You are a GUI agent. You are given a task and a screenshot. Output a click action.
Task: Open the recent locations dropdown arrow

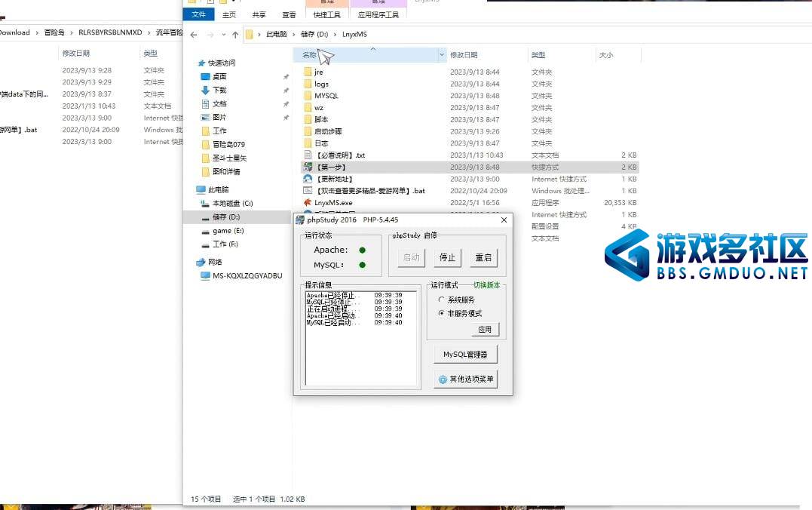[x=224, y=35]
